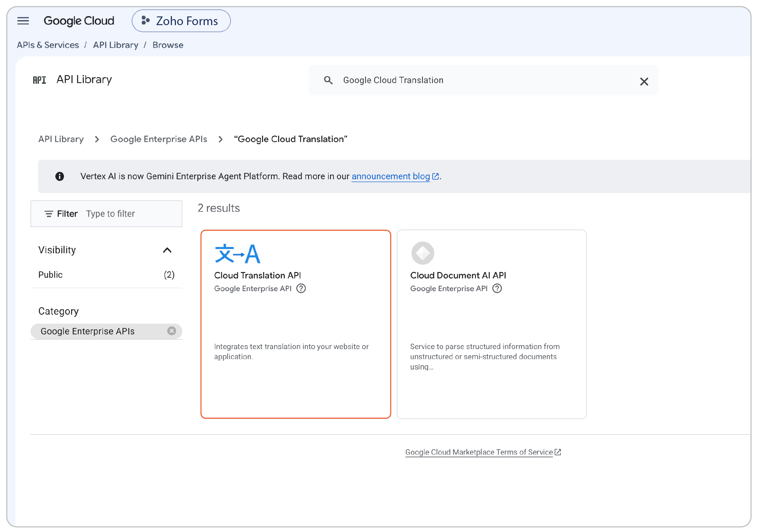Click the API icon beside API Library
This screenshot has height=532, width=758.
tap(39, 80)
